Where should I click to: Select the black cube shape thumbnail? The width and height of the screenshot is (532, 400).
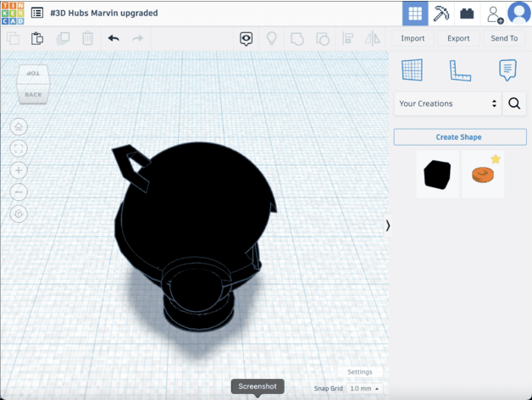(x=437, y=175)
